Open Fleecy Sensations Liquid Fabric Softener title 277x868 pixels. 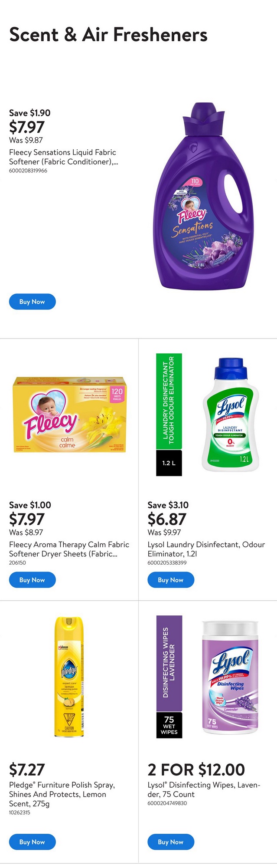[x=63, y=157]
